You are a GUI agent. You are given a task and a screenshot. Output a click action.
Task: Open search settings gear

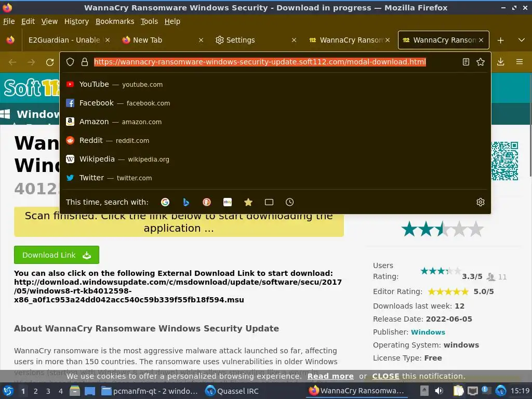tap(481, 202)
